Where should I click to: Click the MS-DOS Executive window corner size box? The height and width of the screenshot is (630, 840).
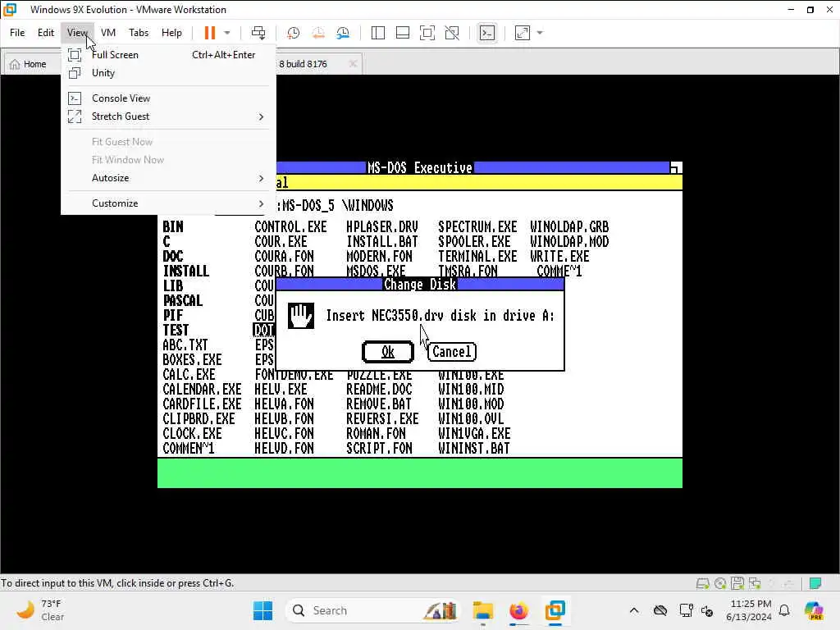click(676, 167)
